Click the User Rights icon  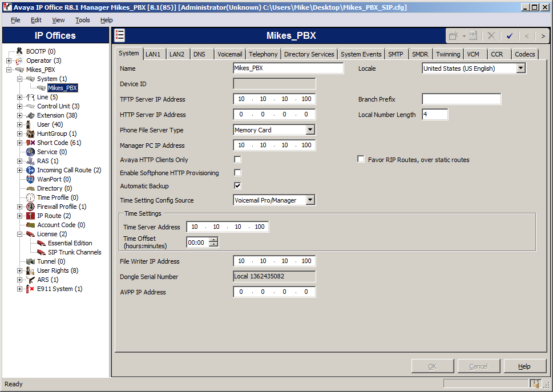point(31,270)
